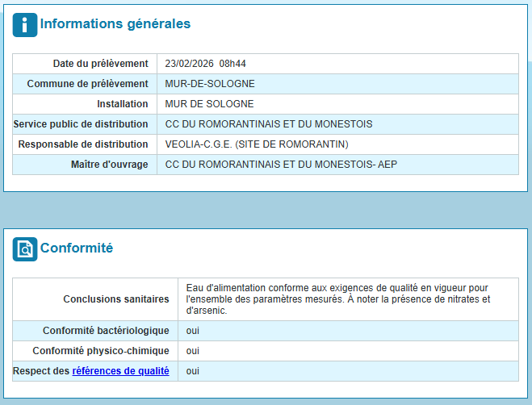Select the MUR-DE-SOLOGNE commune value

[x=209, y=84]
